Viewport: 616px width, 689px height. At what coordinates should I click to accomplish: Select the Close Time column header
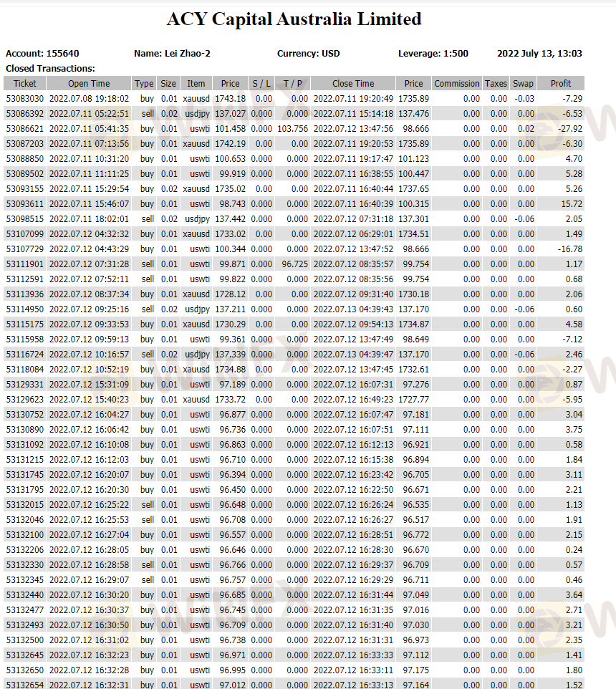tap(353, 84)
